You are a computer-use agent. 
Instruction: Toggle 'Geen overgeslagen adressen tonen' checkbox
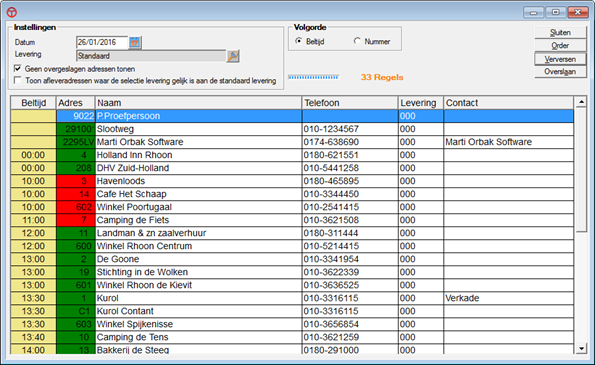click(17, 69)
